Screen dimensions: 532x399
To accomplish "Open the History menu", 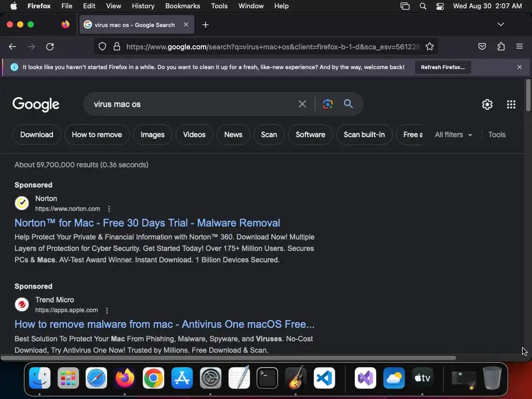I will click(143, 6).
